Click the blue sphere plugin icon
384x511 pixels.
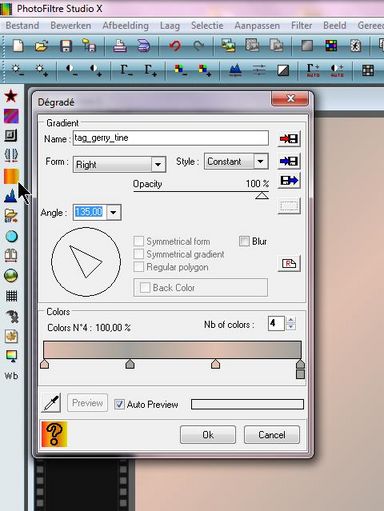[11, 236]
